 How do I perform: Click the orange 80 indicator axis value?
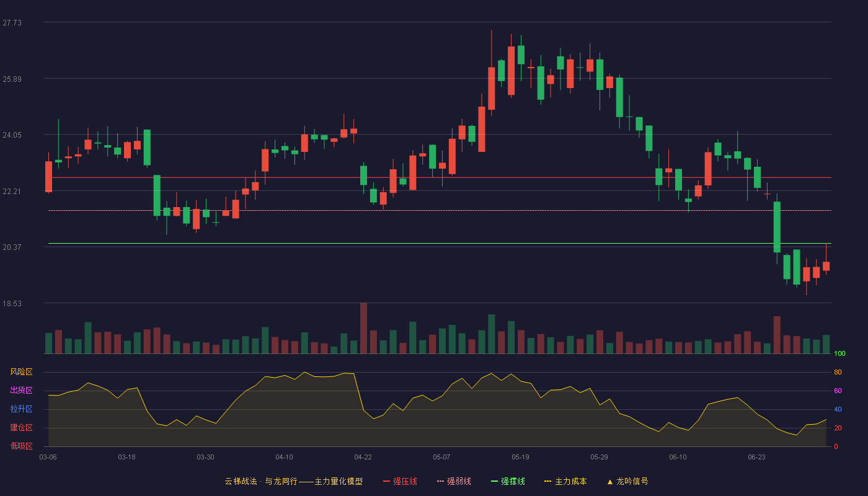coord(838,372)
